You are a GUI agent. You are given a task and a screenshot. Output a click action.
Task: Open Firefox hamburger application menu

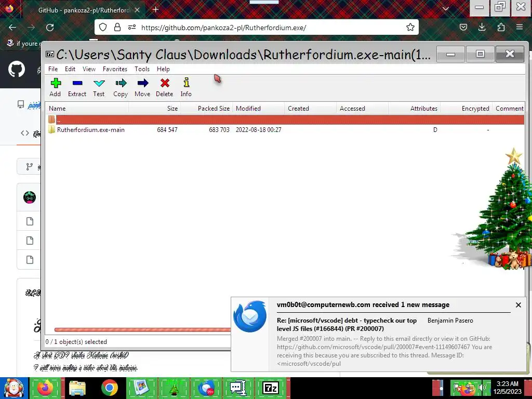coord(520,28)
